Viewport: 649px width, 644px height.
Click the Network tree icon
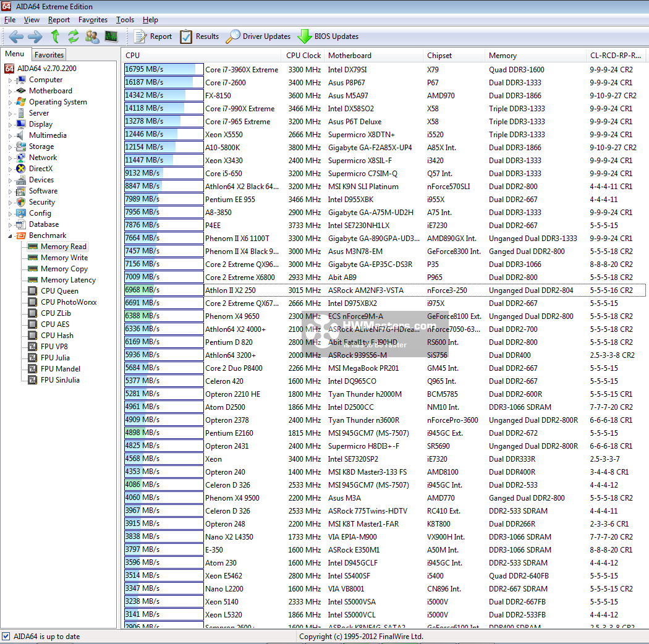click(x=20, y=158)
